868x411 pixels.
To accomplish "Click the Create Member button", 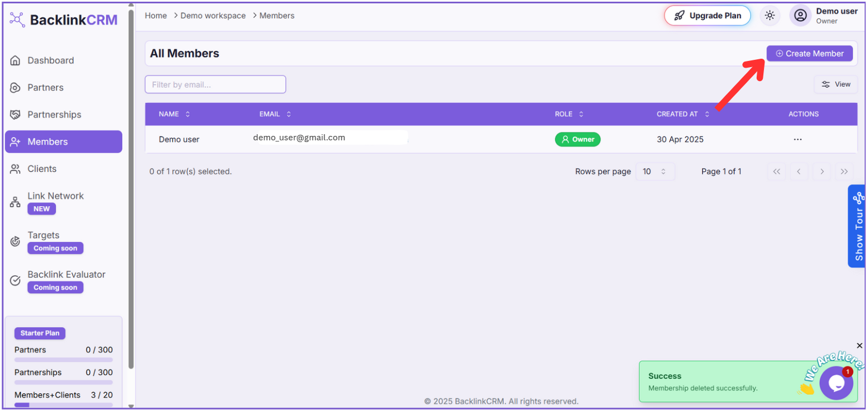I will click(809, 54).
